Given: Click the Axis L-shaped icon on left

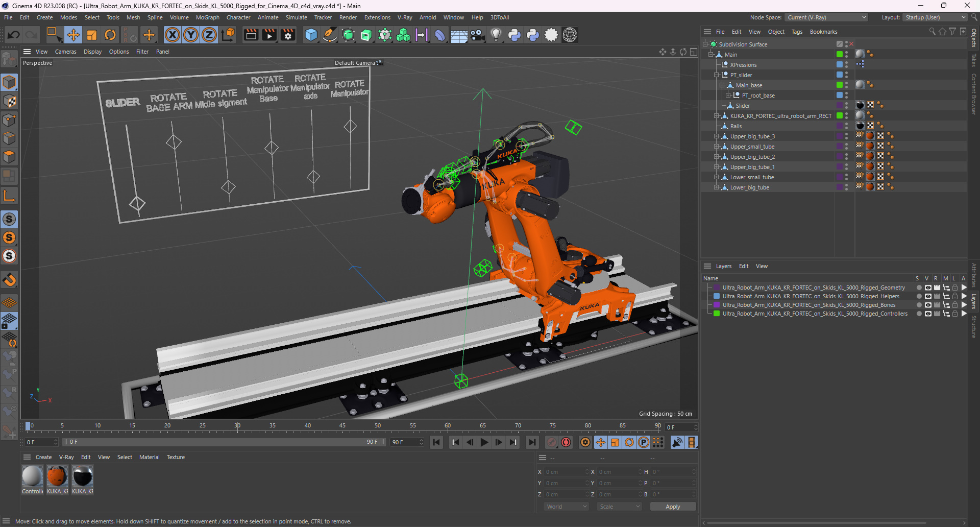Looking at the screenshot, I should 9,195.
